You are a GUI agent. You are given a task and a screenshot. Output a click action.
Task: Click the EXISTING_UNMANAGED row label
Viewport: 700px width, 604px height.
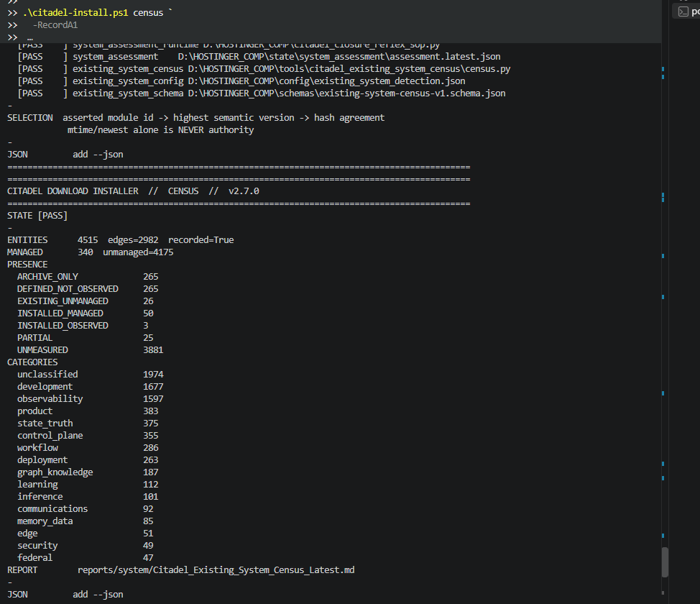63,301
